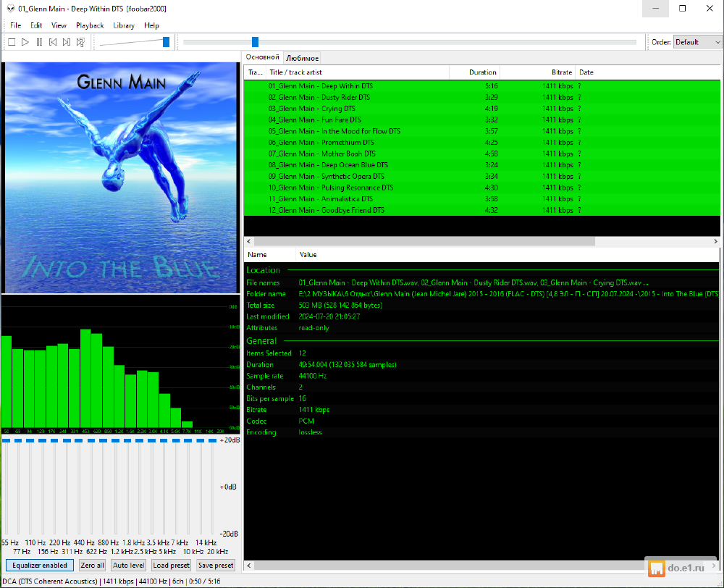
Task: Click the foobar2000 title bar app icon
Action: coord(9,7)
